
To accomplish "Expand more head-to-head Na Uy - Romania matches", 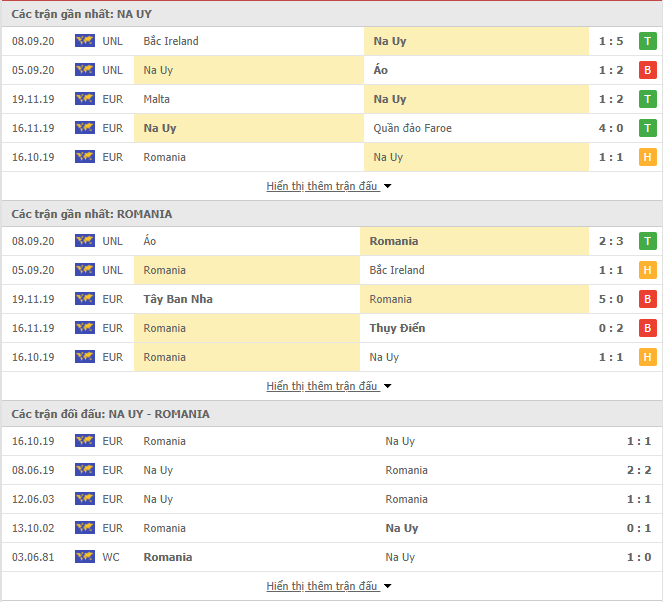I will (x=329, y=586).
